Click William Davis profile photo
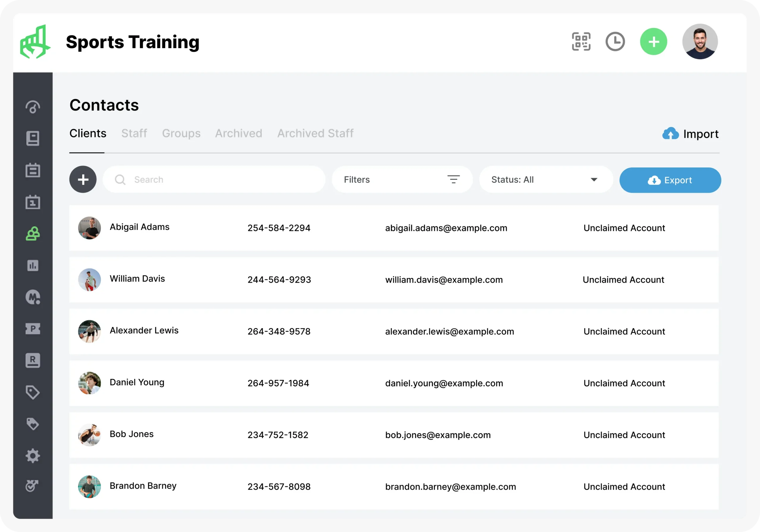The height and width of the screenshot is (532, 760). 89,280
